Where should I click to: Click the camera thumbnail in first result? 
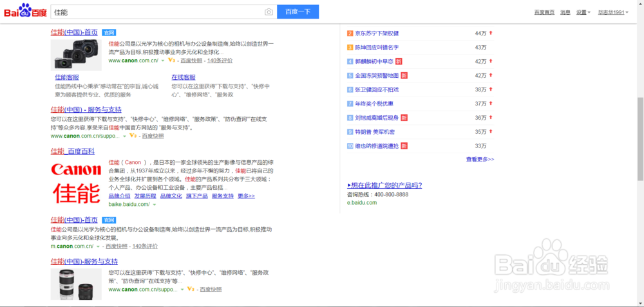coord(77,55)
